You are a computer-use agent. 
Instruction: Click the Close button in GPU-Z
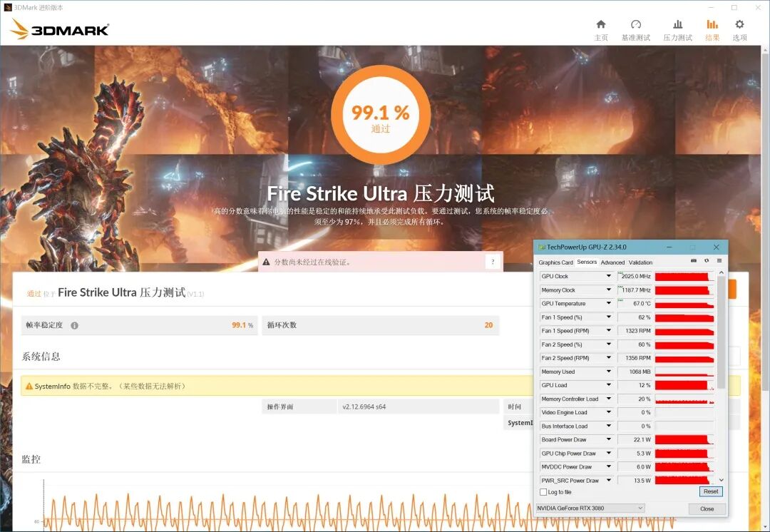coord(707,508)
